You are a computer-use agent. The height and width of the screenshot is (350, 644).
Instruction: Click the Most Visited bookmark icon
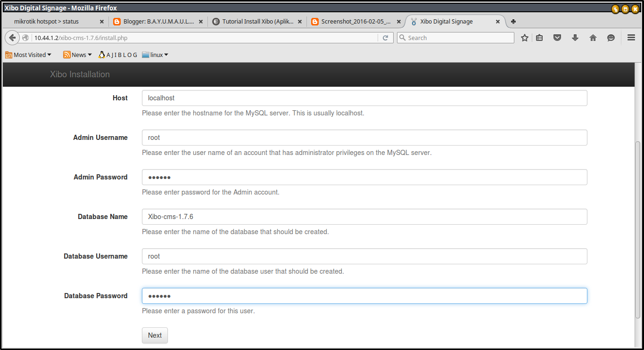(8, 55)
